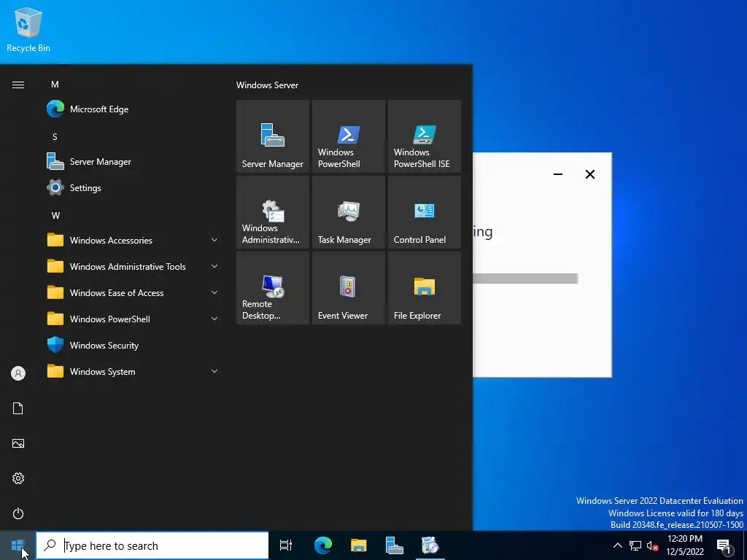Click the user account icon
The width and height of the screenshot is (747, 560).
(18, 373)
